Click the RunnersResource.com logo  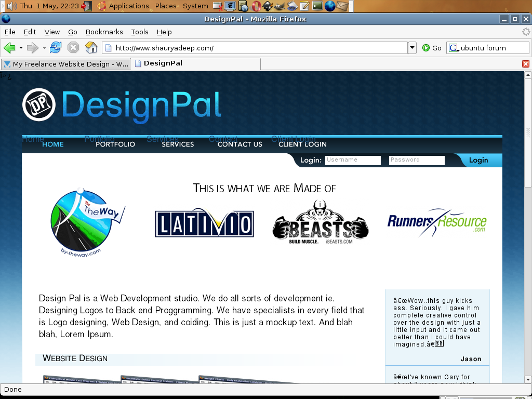click(x=437, y=222)
